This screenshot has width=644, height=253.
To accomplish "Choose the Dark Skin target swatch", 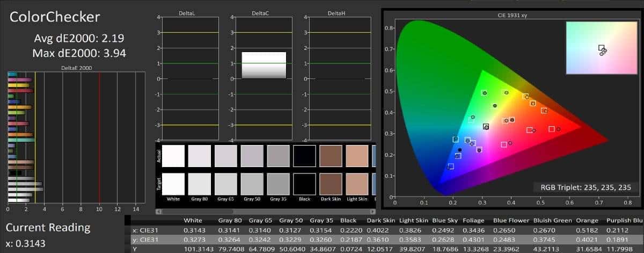I will [331, 184].
